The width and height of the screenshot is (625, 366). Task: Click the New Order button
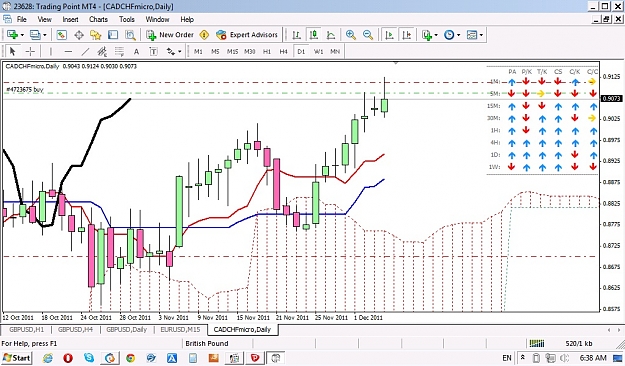170,35
